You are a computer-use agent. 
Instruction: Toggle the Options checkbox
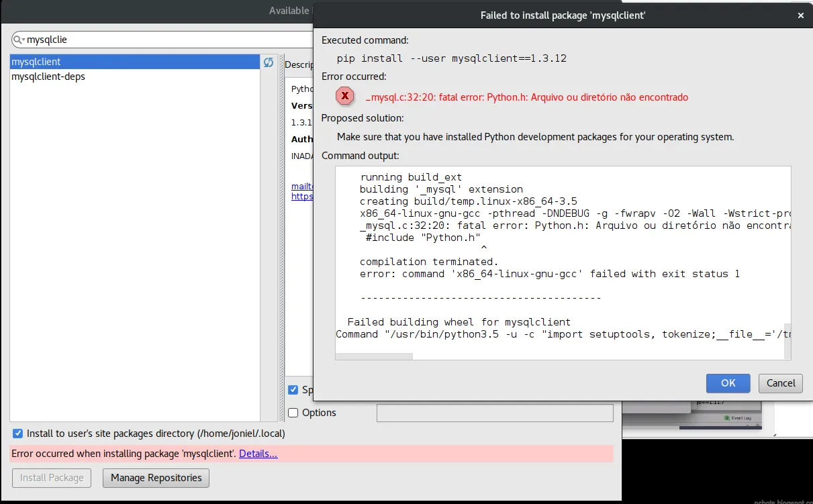point(293,413)
